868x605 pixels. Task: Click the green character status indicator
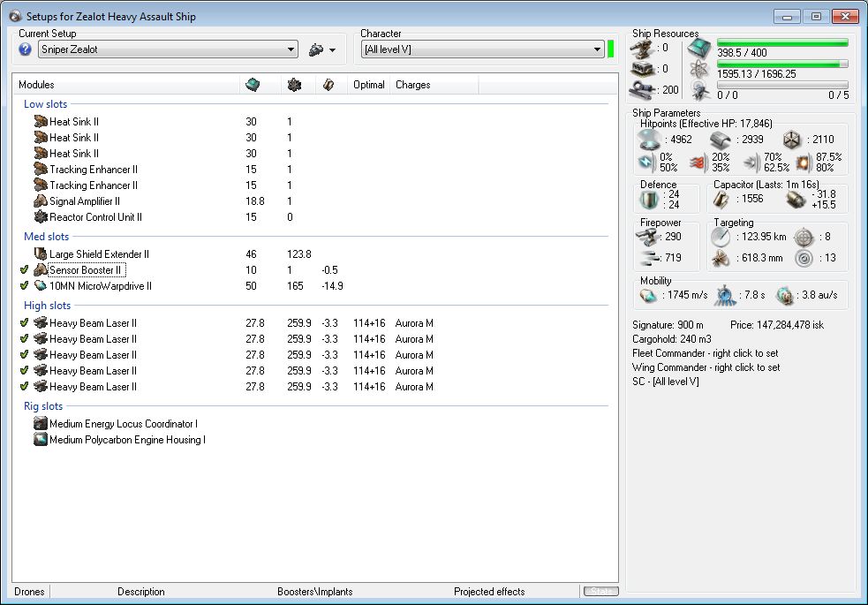610,49
